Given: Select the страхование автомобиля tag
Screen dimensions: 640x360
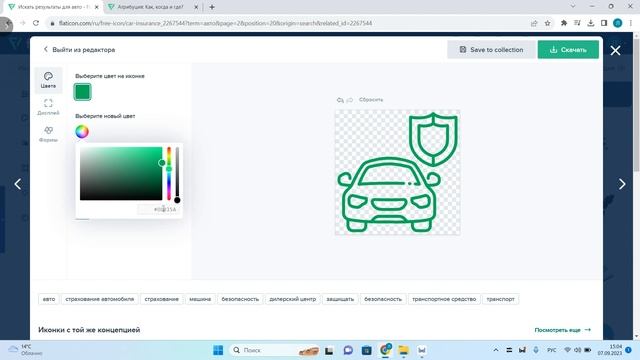Looking at the screenshot, I should tap(100, 299).
